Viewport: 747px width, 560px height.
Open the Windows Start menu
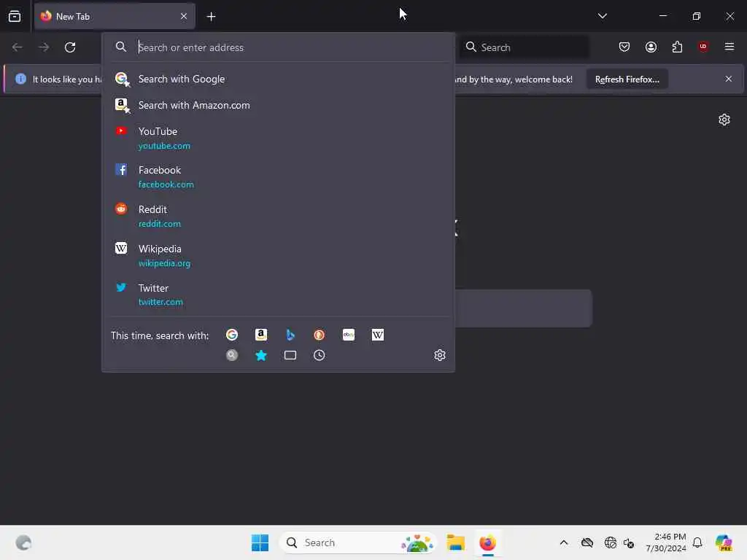[260, 542]
